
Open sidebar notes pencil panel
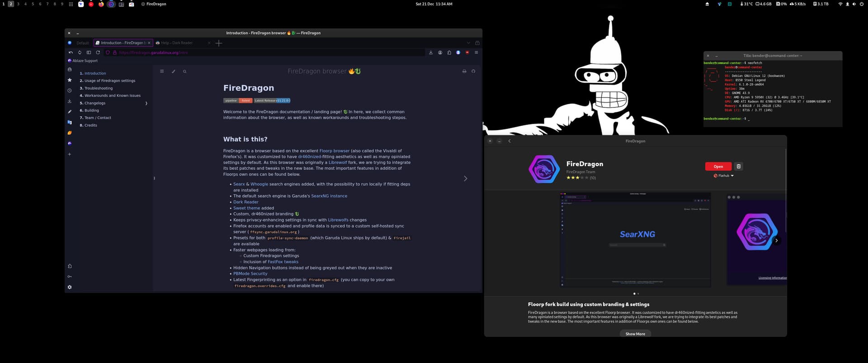point(70,112)
